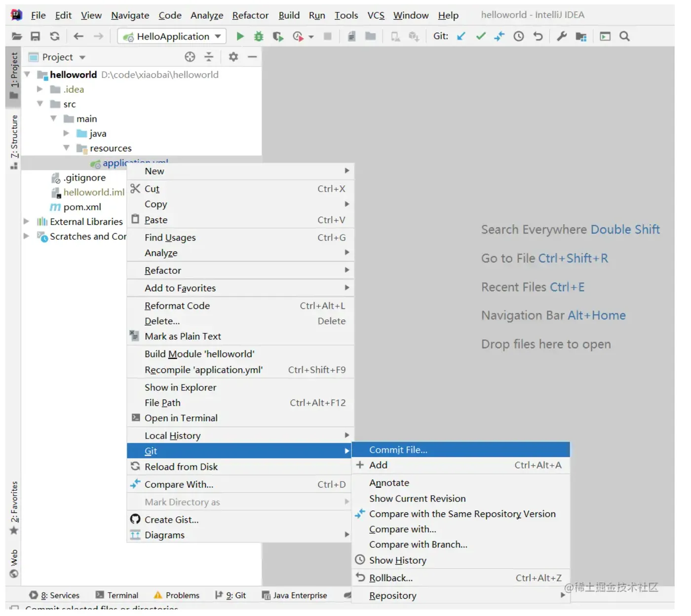691x616 pixels.
Task: Open Project panel gear options
Action: (x=233, y=57)
